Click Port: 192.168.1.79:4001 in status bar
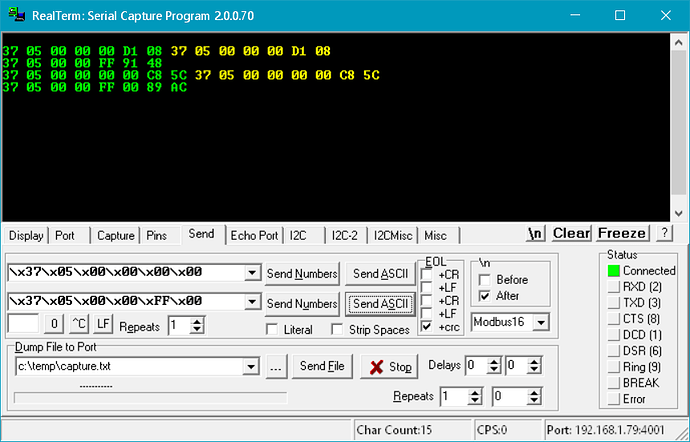This screenshot has width=690, height=442. (606, 430)
